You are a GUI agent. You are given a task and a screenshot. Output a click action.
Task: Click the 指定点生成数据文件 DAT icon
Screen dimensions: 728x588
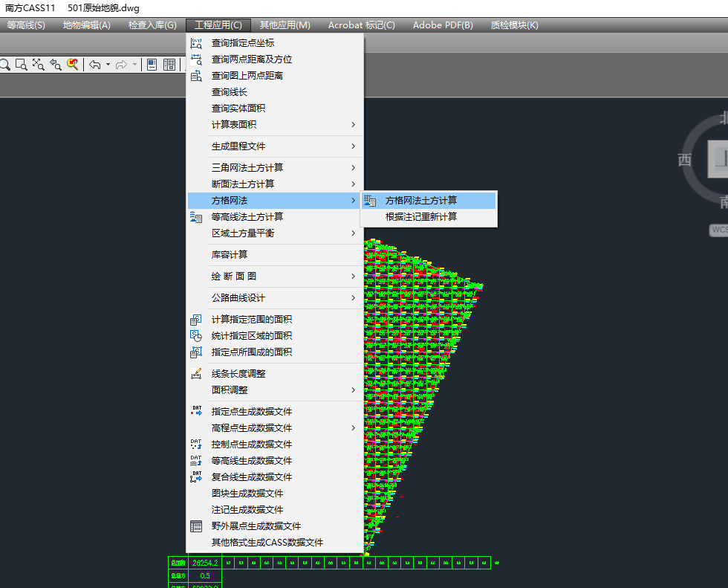pos(196,412)
